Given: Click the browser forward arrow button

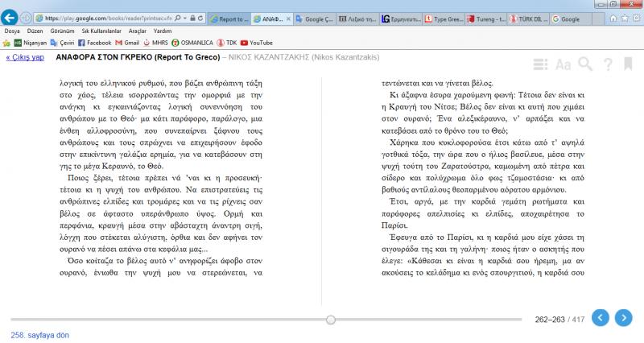Looking at the screenshot, I should 26,18.
